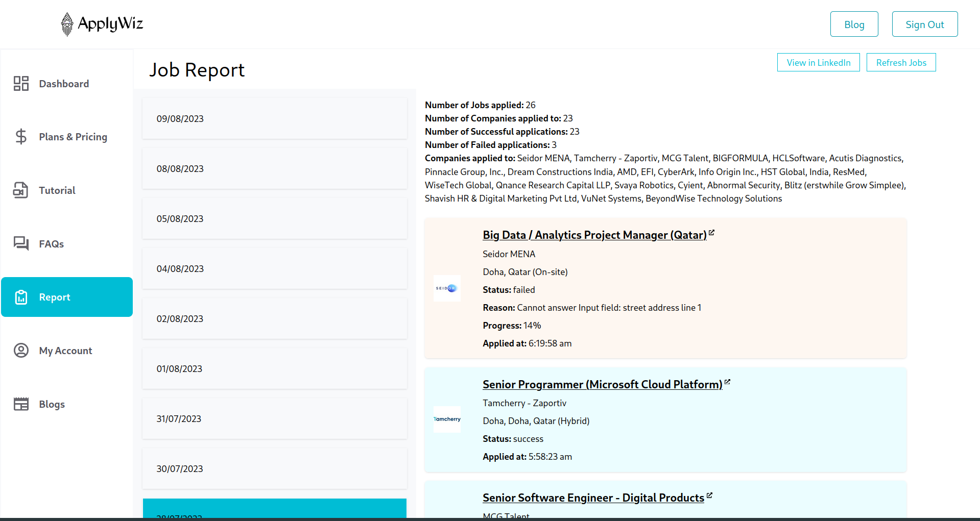Click external link icon beside Senior Software Engineer title
The image size is (980, 521).
709,495
